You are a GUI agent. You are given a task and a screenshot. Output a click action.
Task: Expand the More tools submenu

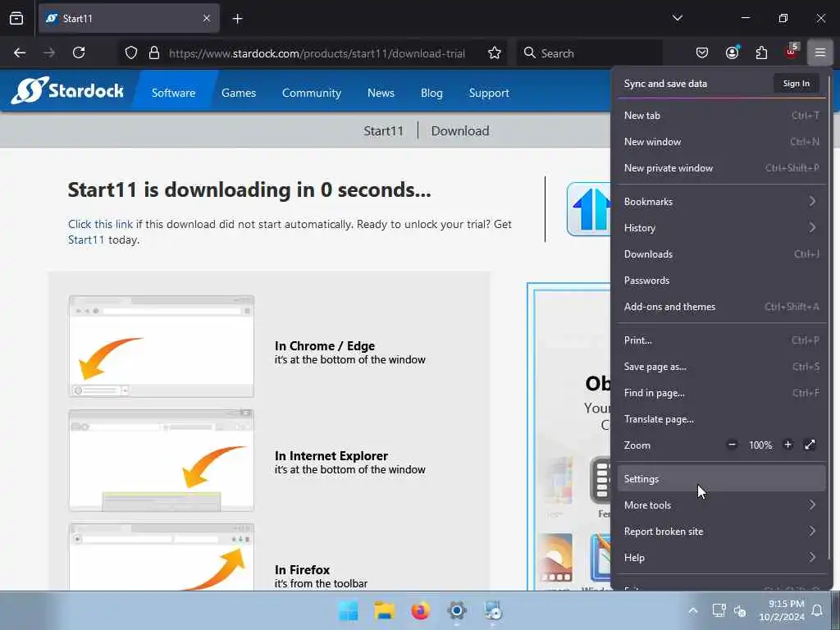(722, 504)
